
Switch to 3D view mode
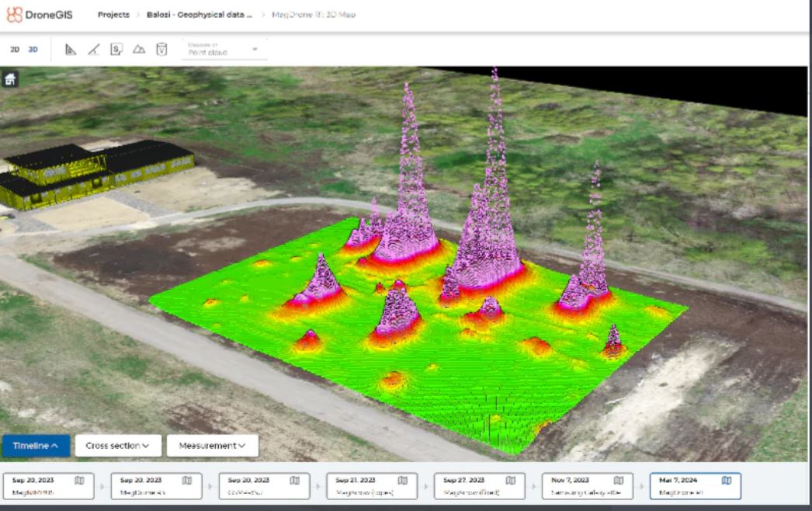pyautogui.click(x=33, y=50)
